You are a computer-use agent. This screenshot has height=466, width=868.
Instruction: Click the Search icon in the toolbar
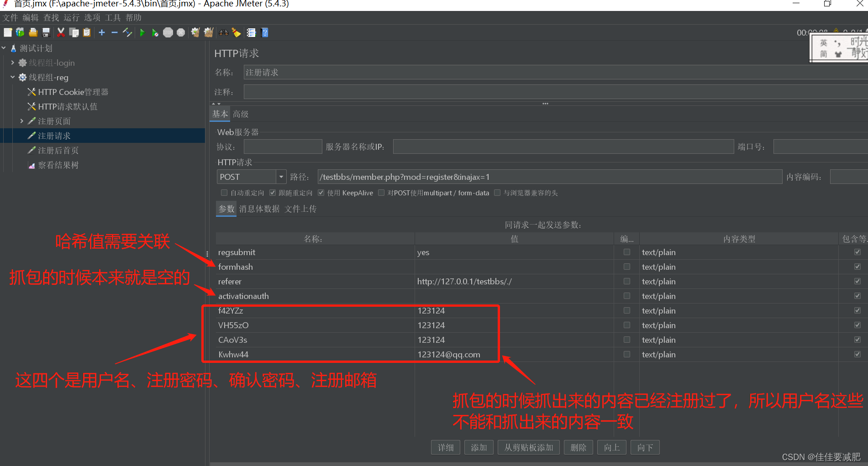point(223,32)
